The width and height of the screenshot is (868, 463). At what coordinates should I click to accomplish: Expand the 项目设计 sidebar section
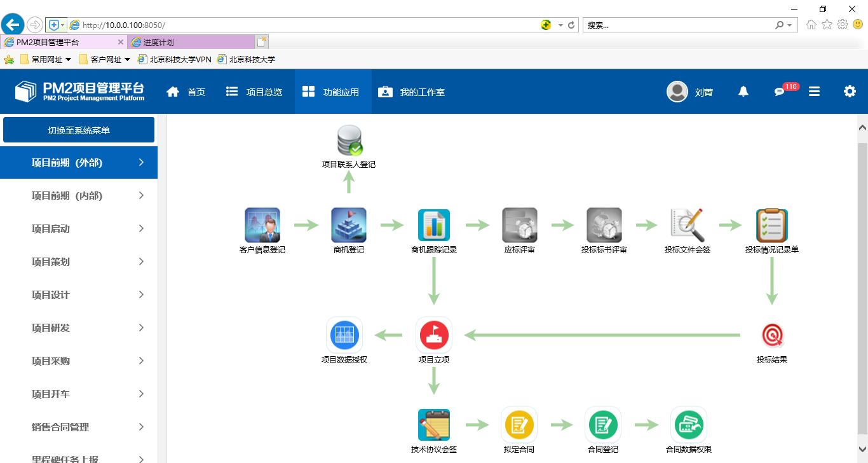[79, 295]
